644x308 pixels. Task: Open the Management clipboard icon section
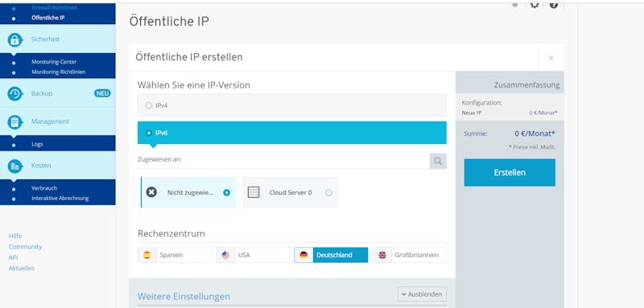(x=14, y=121)
